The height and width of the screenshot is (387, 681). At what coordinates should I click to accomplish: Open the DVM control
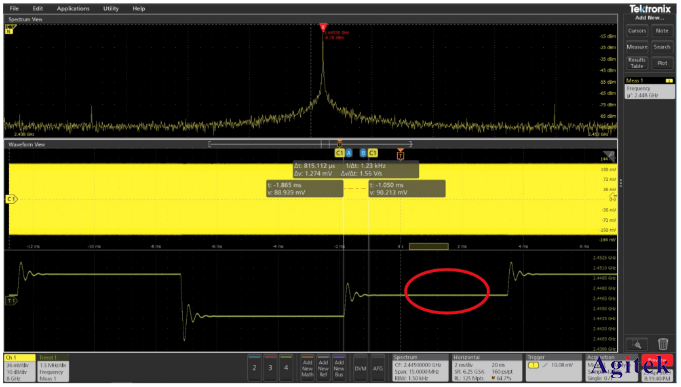coord(360,368)
